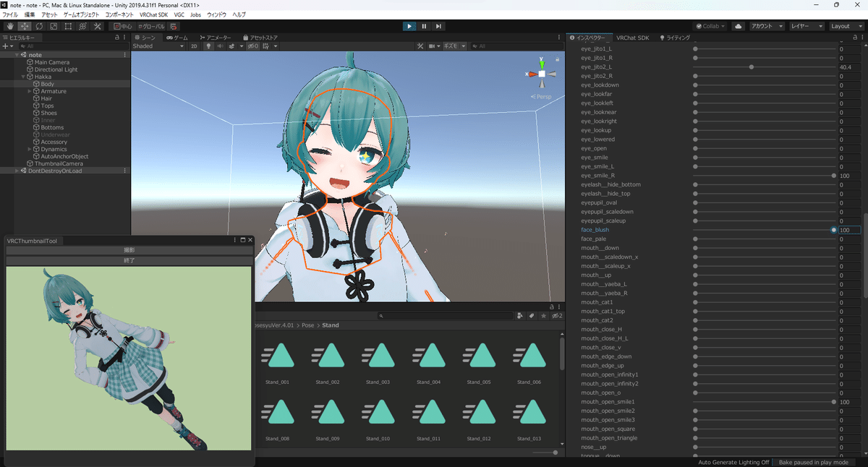The height and width of the screenshot is (467, 868).
Task: Adjust the eye_smile_R slider
Action: [x=763, y=176]
